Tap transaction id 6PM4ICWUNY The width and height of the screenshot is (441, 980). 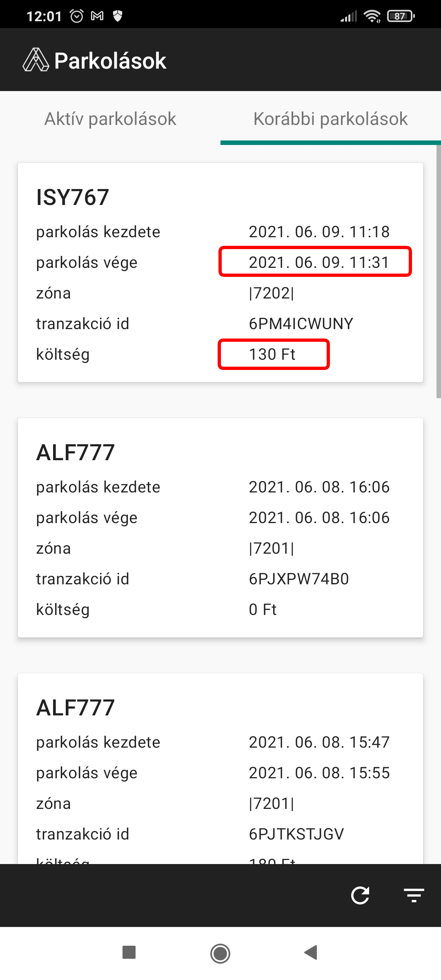coord(301,324)
